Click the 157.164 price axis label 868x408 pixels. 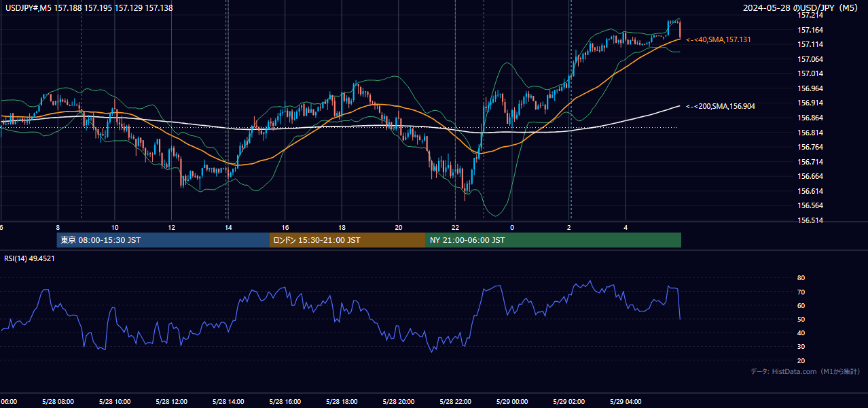click(810, 30)
